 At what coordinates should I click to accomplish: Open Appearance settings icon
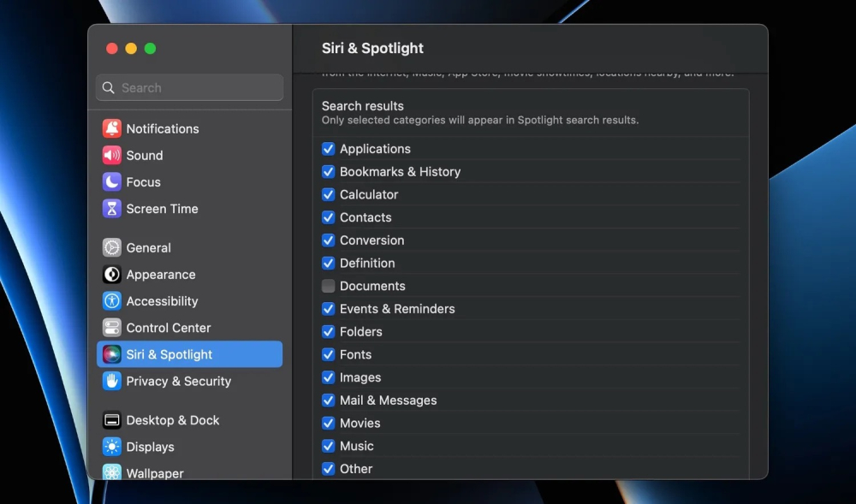[x=111, y=274]
